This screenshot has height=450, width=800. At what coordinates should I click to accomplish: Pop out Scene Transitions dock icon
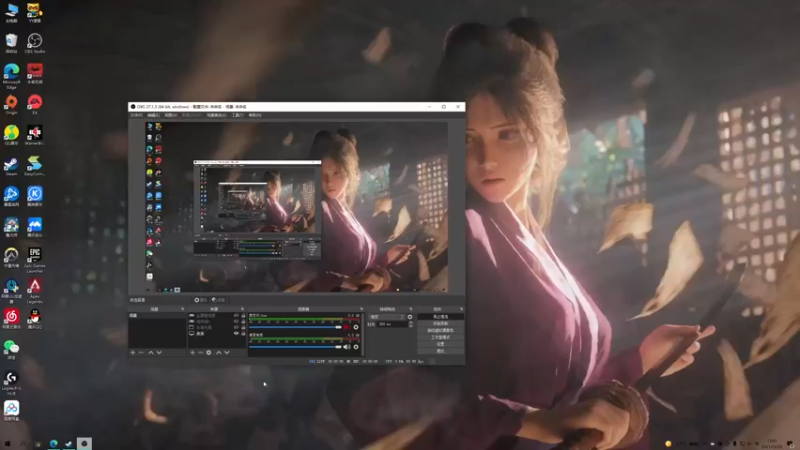point(411,309)
